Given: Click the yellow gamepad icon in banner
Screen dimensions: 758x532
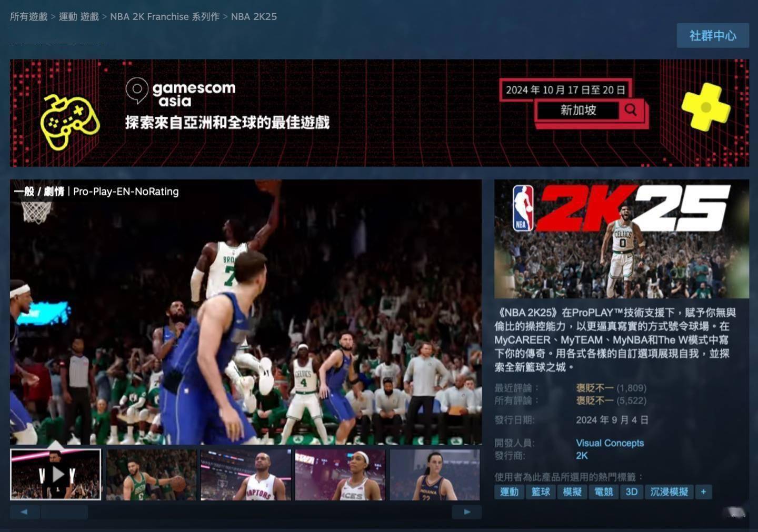Looking at the screenshot, I should point(70,122).
